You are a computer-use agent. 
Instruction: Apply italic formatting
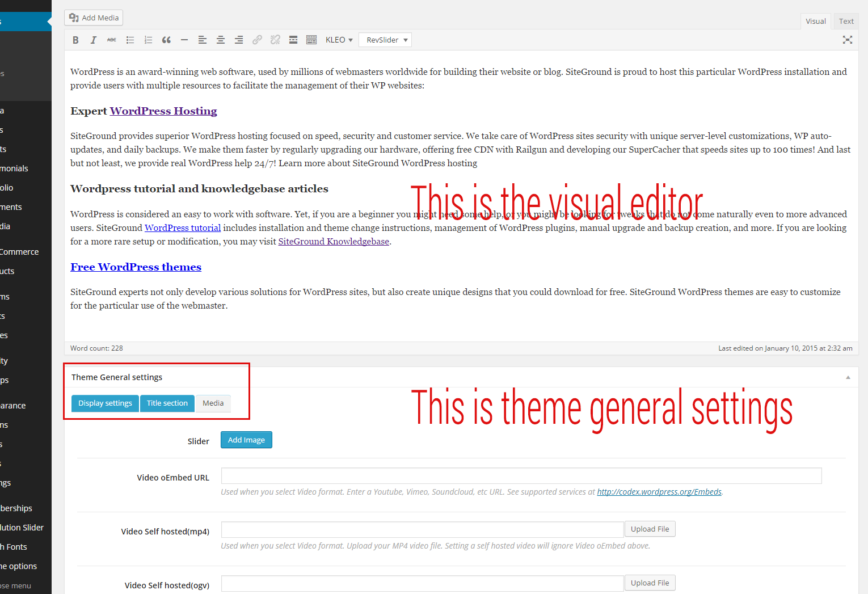[94, 40]
